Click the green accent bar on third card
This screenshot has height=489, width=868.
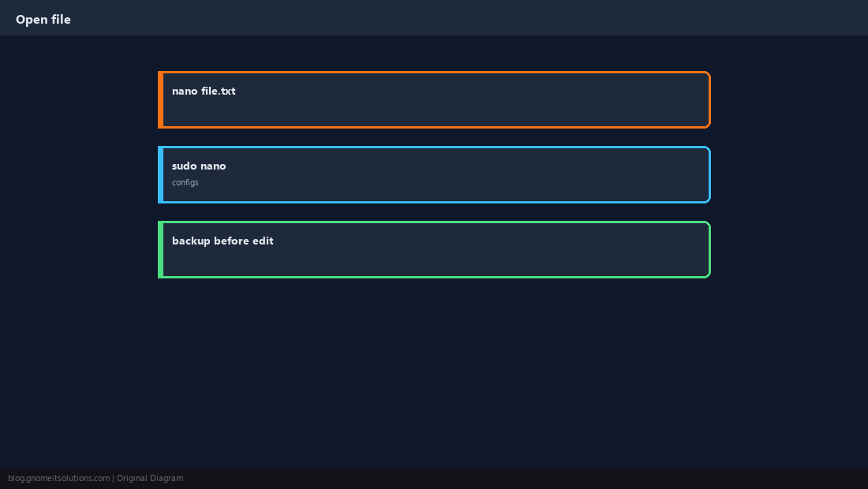160,249
